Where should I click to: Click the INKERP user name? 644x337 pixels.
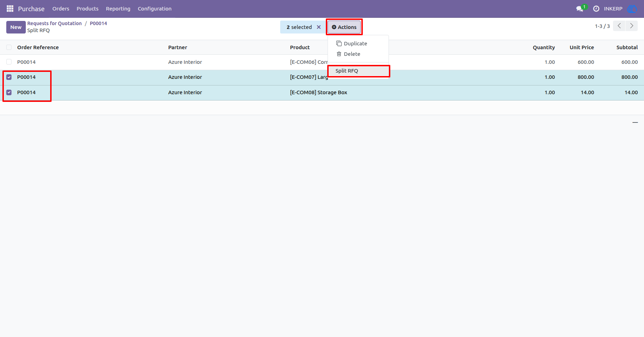click(x=613, y=9)
